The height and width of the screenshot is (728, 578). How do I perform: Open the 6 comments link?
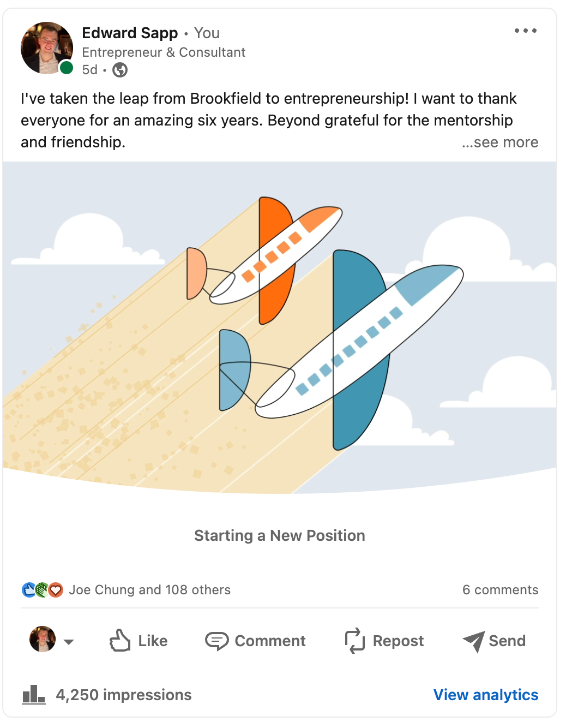point(500,590)
